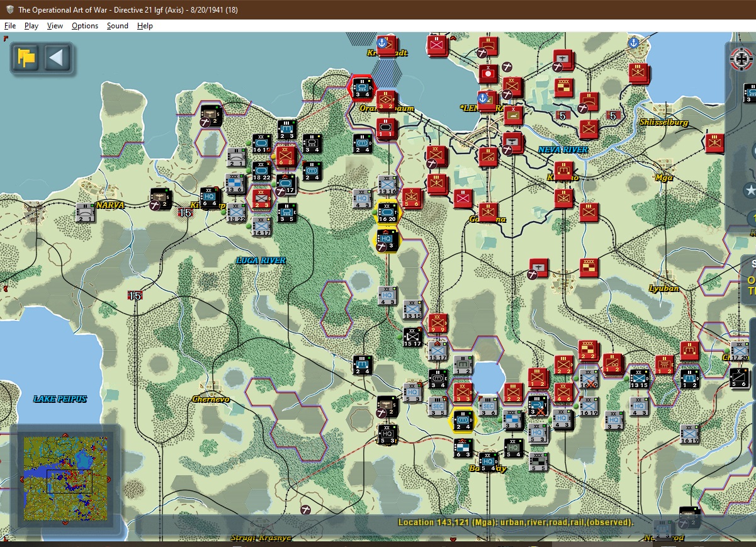Image resolution: width=756 pixels, height=547 pixels.
Task: Click the LAKE PEIPUS map label
Action: coord(60,399)
